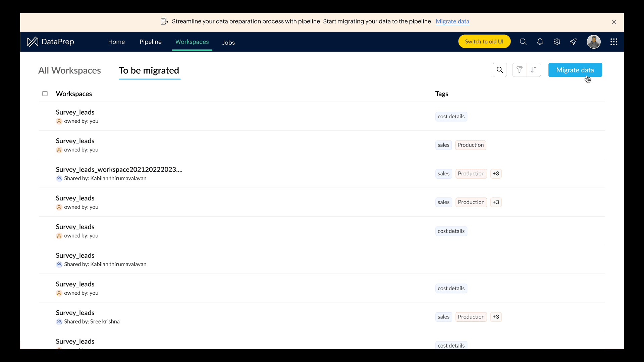Search workspaces using the magnifier button
Screen dimensions: 644x362
click(500, 70)
